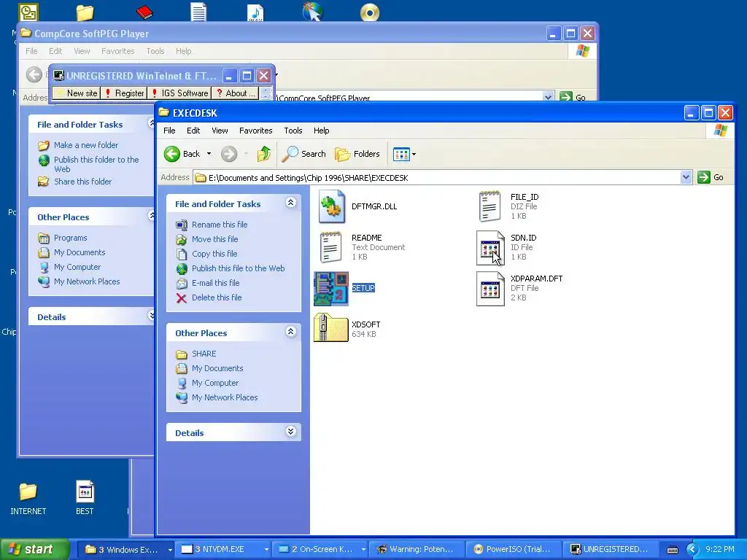
Task: Toggle the Folders pane toolbar button
Action: (x=357, y=154)
